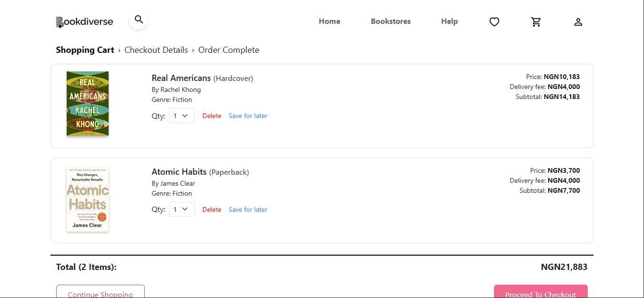Click the Continue Shopping button
The image size is (644, 298).
click(101, 292)
